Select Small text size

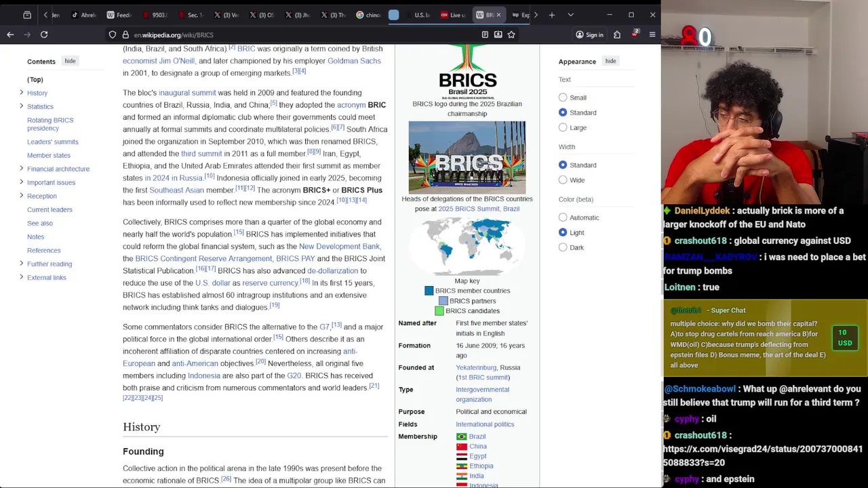coord(563,98)
